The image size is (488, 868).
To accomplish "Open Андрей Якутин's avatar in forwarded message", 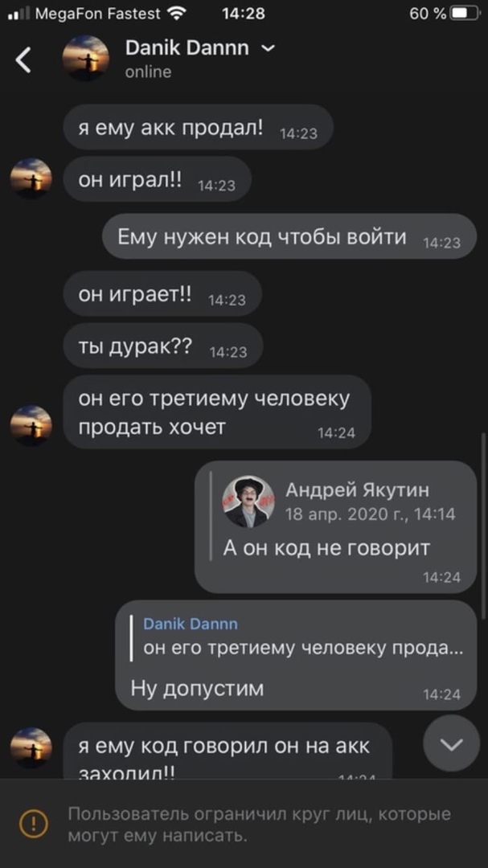I will coord(248,502).
